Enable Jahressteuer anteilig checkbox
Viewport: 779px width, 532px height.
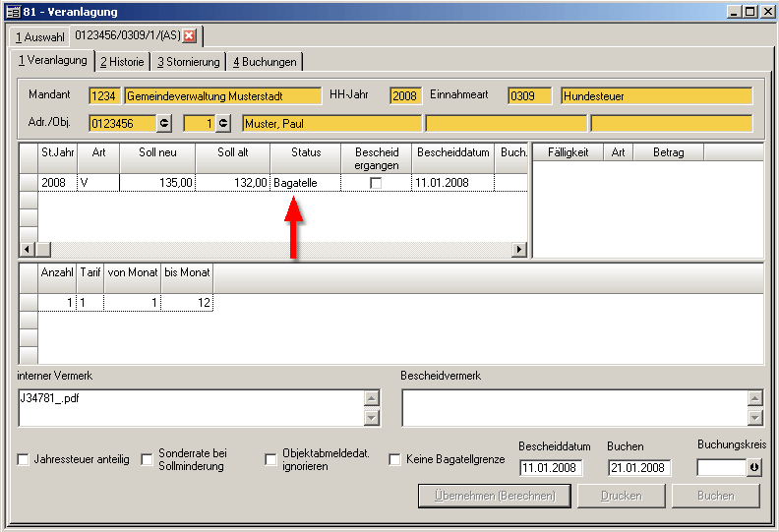coord(24,459)
